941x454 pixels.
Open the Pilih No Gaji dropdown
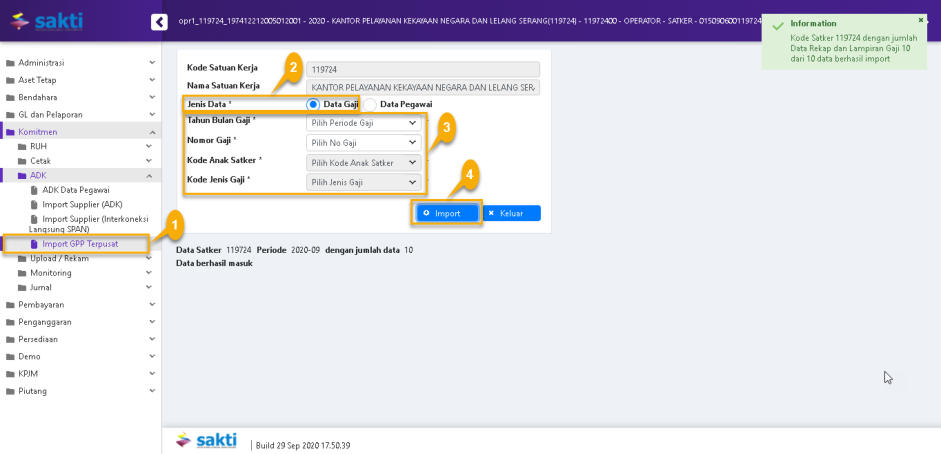(363, 143)
